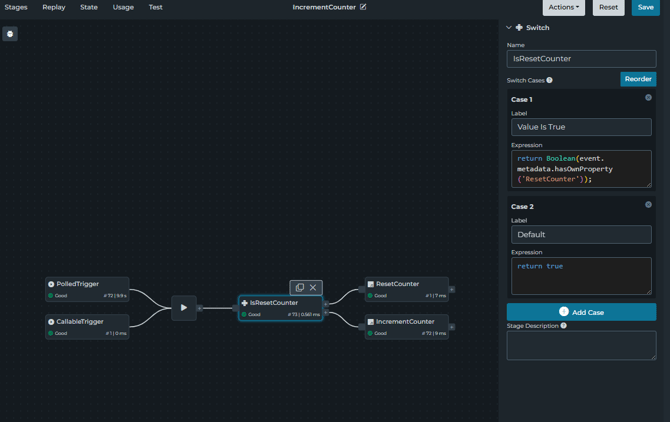Remove Case 2
Screen dimensions: 670x422
pyautogui.click(x=648, y=205)
